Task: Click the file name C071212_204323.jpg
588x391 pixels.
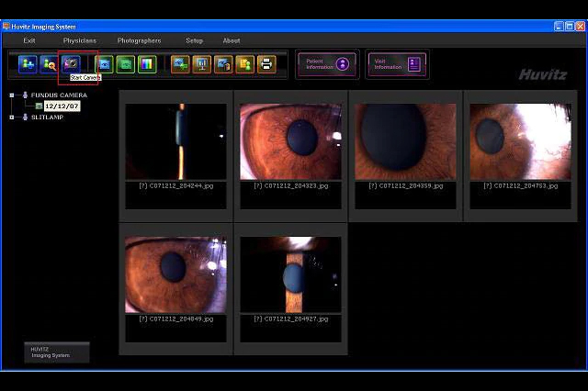Action: tap(290, 185)
